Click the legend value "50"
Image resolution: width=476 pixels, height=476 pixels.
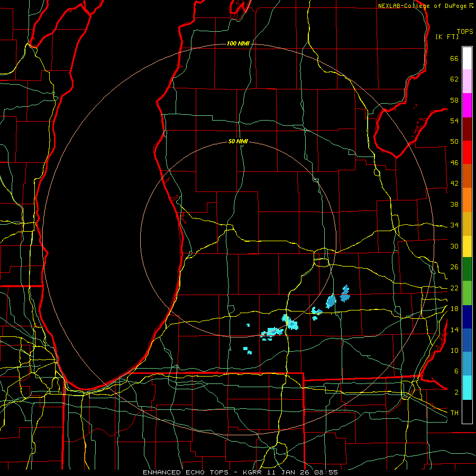pos(454,142)
